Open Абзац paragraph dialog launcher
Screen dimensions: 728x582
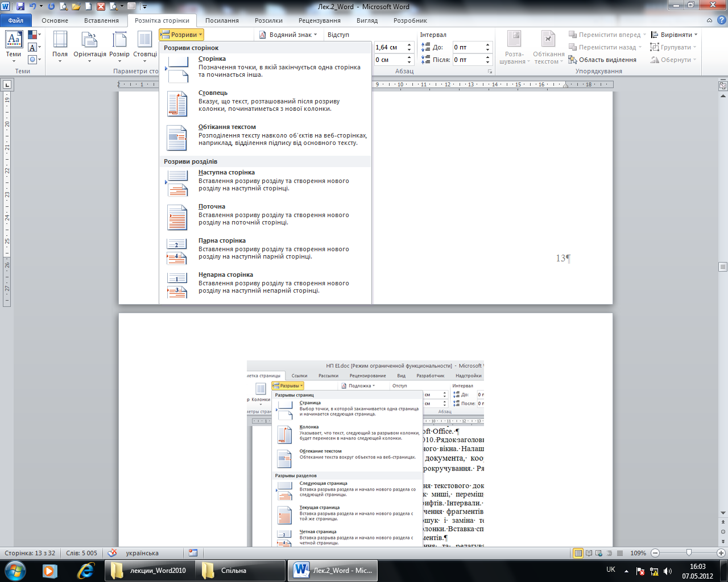490,72
